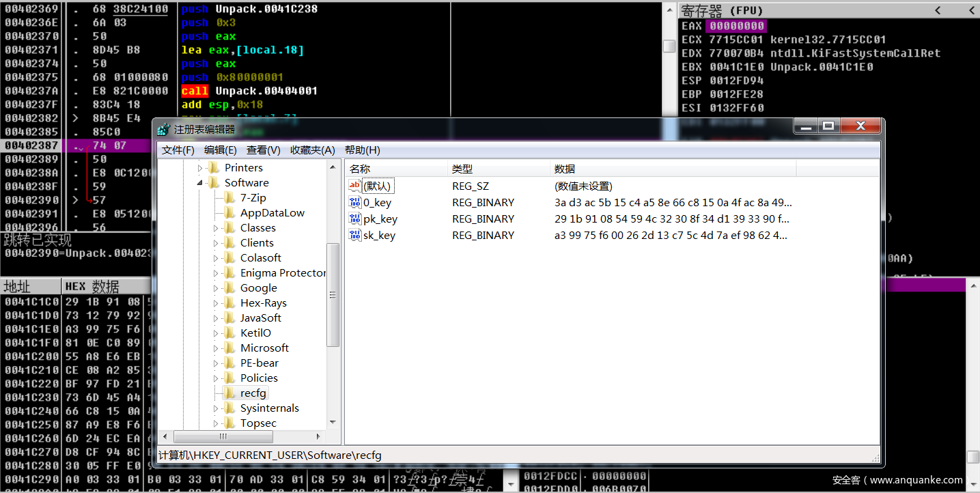Click the disassembly pane scrollbar thumb
The image size is (980, 493).
coord(669,46)
